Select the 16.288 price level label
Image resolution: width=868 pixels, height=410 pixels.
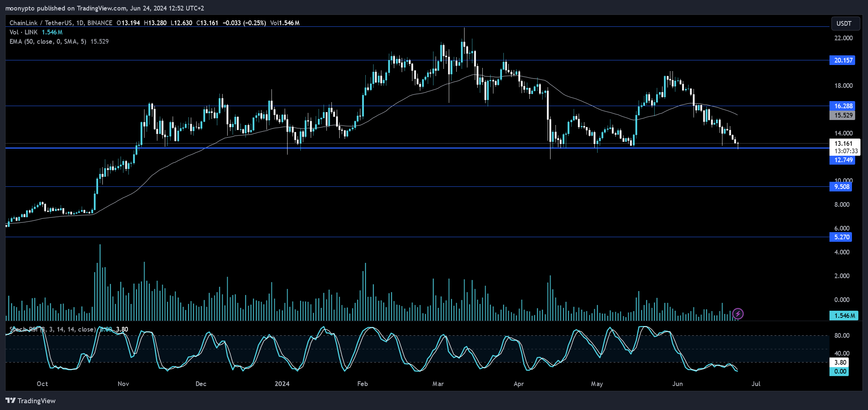click(x=842, y=106)
